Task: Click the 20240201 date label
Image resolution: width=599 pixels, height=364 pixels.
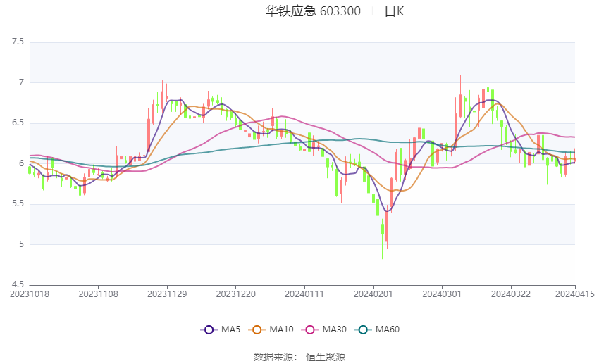Action: (373, 294)
